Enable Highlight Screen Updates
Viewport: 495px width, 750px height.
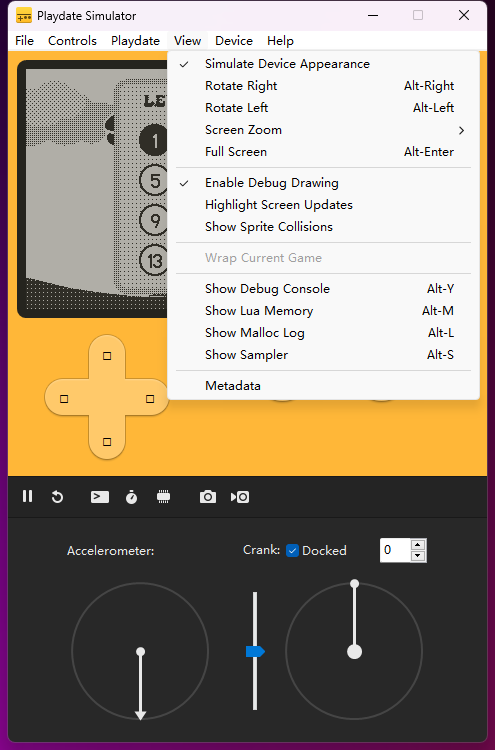(x=323, y=205)
